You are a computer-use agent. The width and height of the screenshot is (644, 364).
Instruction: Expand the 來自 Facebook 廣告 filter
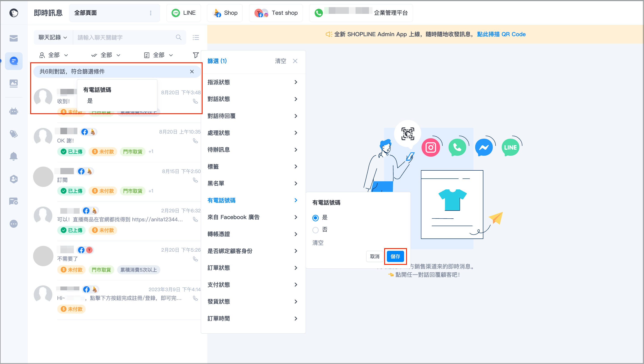coord(253,217)
